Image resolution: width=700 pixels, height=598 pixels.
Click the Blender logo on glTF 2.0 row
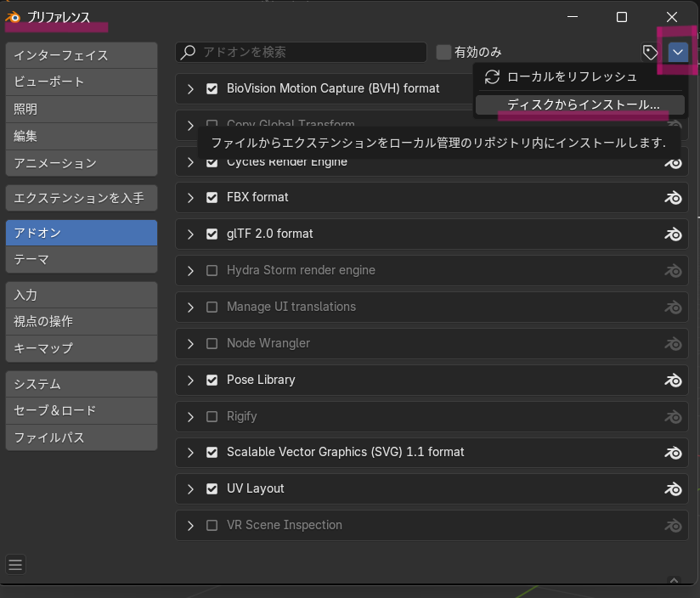[673, 234]
